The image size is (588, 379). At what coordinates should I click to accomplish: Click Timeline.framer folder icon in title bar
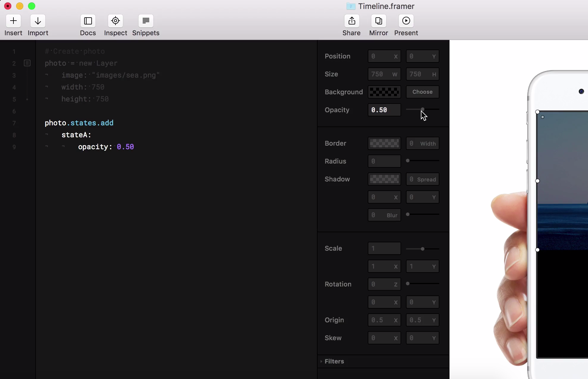tap(351, 6)
